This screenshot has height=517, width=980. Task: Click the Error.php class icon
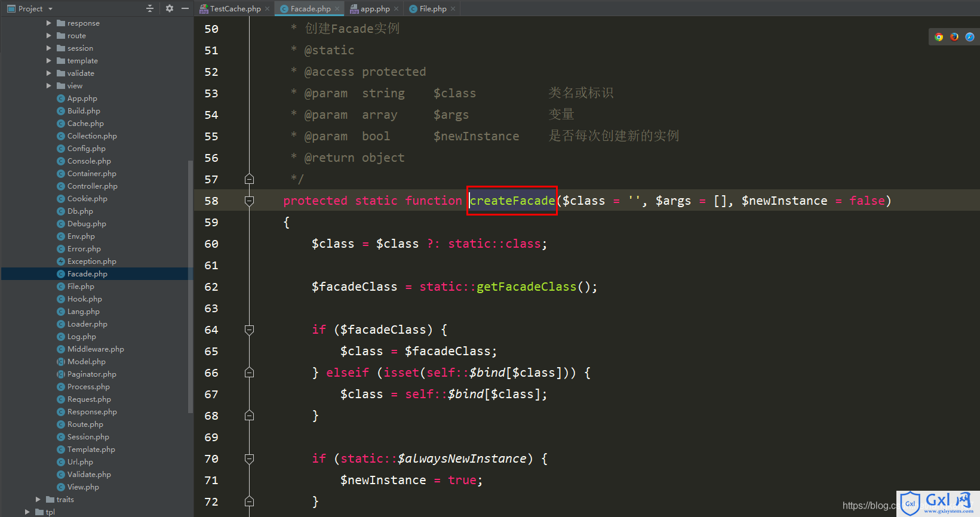click(61, 249)
